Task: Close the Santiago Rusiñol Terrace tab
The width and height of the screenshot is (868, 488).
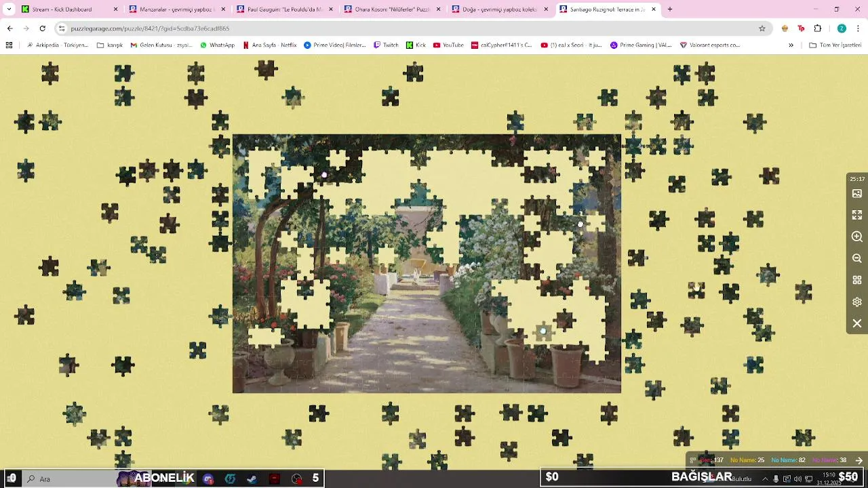Action: click(654, 9)
